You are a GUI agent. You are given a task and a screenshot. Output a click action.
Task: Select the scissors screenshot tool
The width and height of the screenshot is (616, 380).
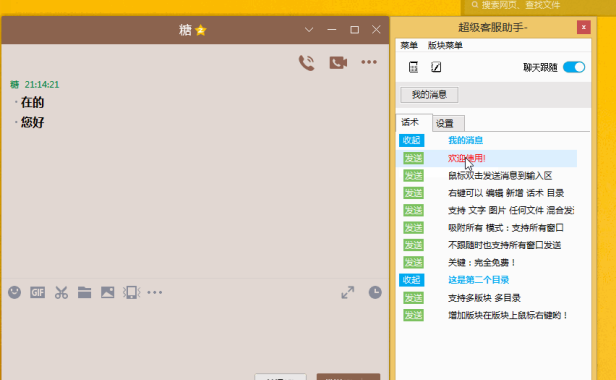(x=61, y=292)
